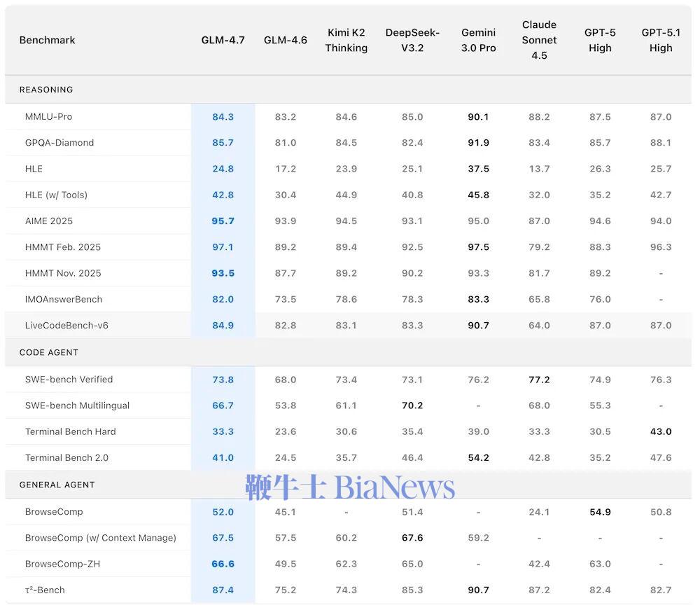
Task: Click the Claude Sonnet 4.5 column header
Action: (539, 40)
